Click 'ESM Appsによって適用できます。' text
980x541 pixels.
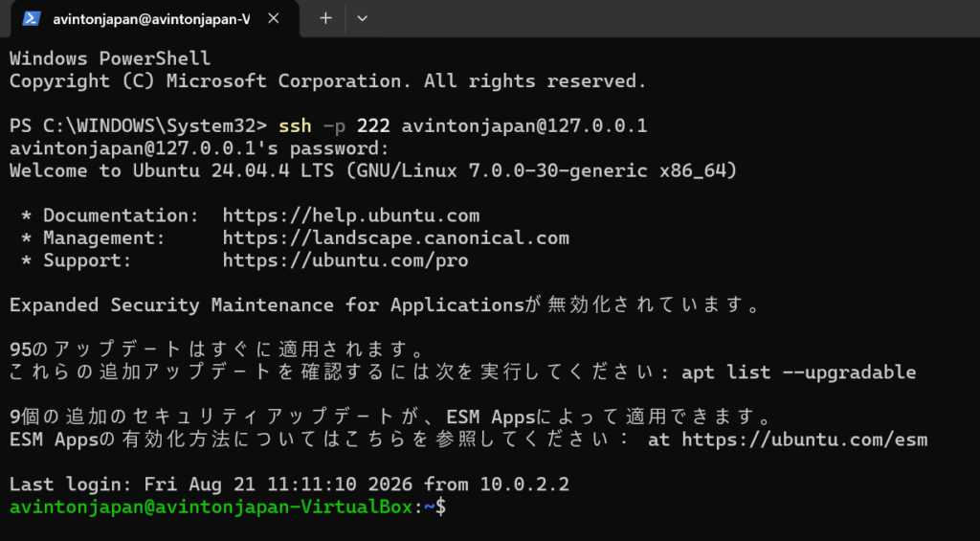[x=609, y=417]
